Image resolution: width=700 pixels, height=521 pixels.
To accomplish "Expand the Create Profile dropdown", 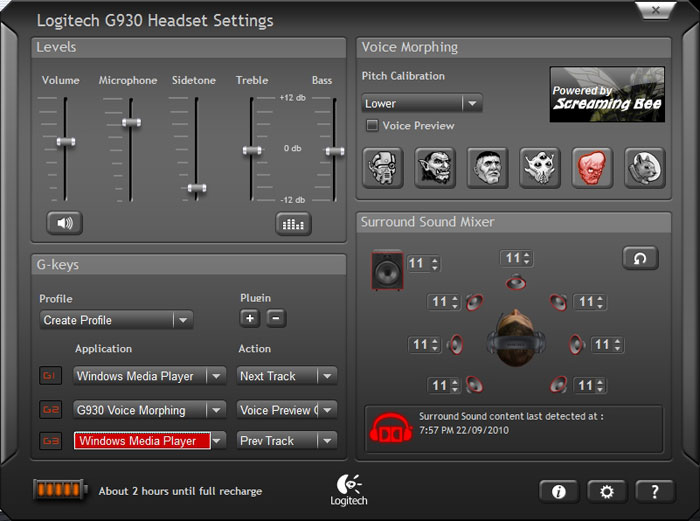I will [x=116, y=320].
